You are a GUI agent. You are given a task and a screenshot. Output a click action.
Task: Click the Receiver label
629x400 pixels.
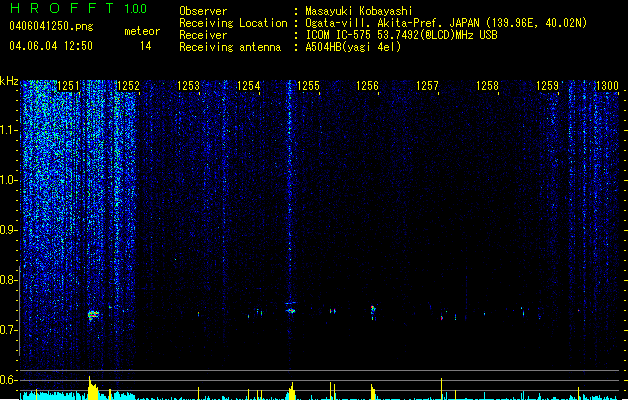click(x=203, y=35)
